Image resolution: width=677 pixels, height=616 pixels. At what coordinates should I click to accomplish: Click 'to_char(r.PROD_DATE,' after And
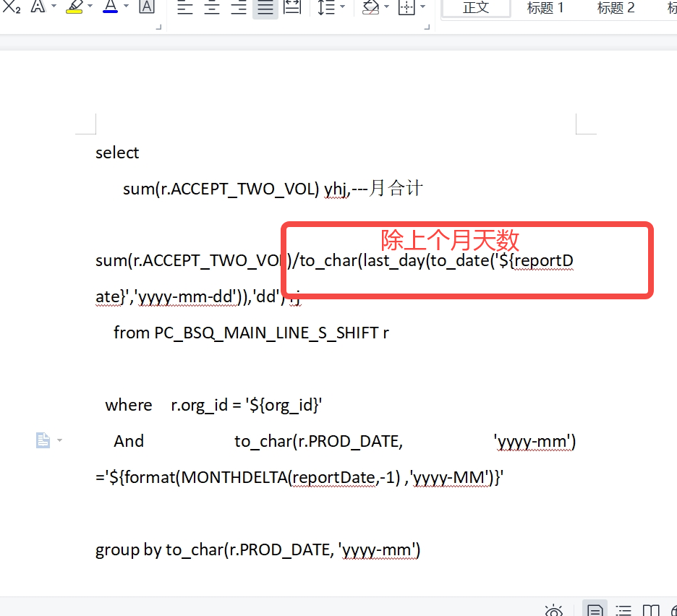pyautogui.click(x=318, y=442)
